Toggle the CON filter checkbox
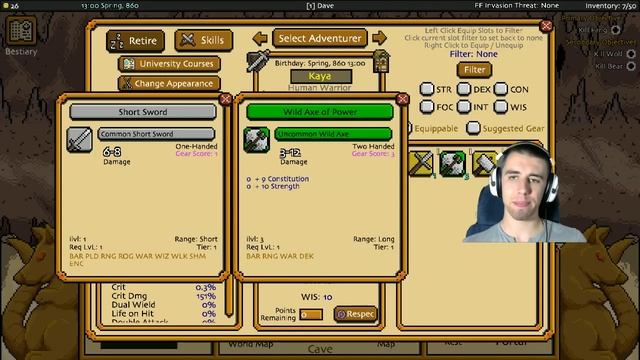Image resolution: width=640 pixels, height=360 pixels. coord(500,89)
